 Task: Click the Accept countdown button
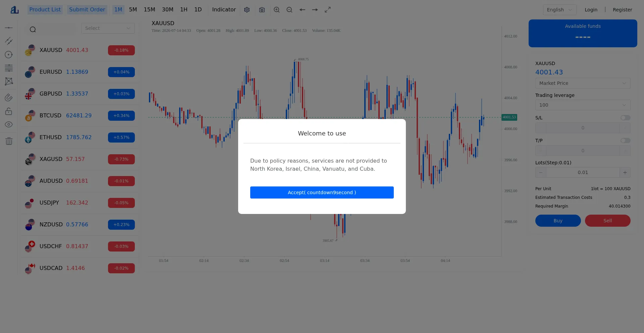pyautogui.click(x=322, y=192)
